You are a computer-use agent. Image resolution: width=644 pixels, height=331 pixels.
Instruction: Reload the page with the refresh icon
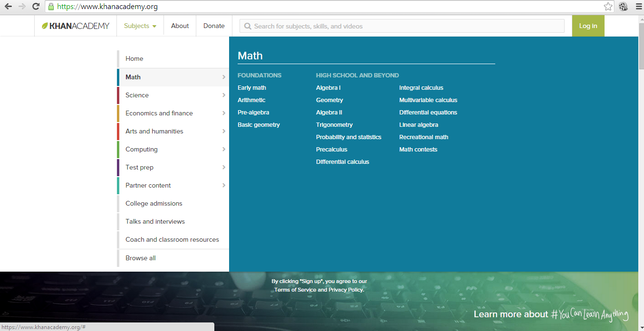click(x=36, y=7)
